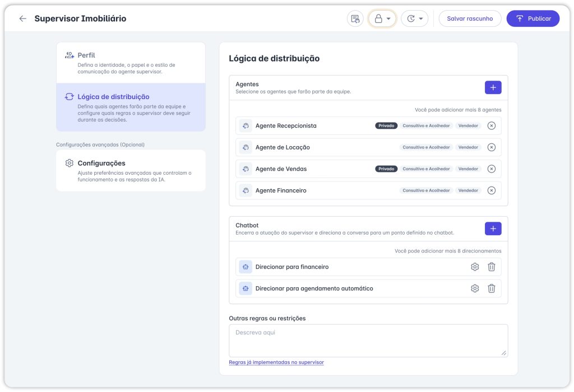This screenshot has height=392, width=574.
Task: Remove Agente Financeiro from the list
Action: pyautogui.click(x=491, y=190)
